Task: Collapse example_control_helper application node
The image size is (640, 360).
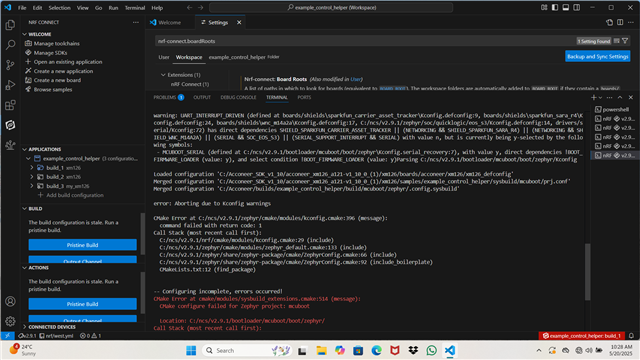Action: (28, 158)
